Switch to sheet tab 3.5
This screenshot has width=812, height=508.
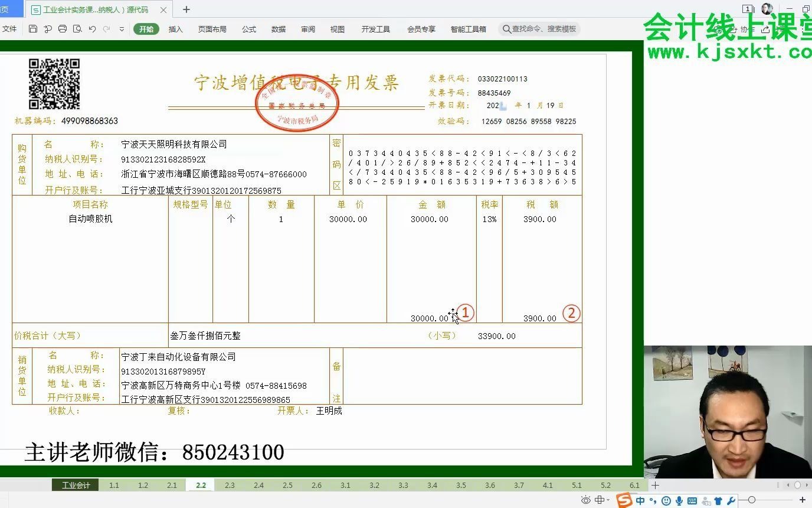click(461, 485)
